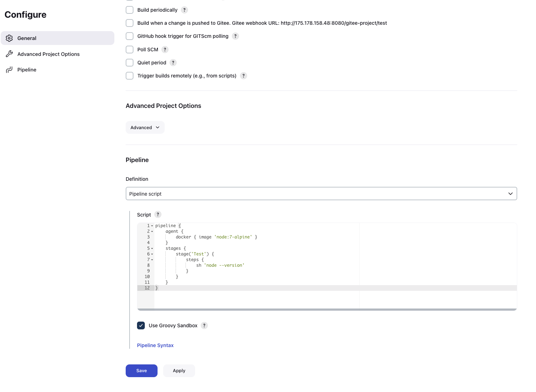The image size is (536, 392).
Task: Uncheck the Use Groovy Sandbox checkbox
Action: click(141, 325)
